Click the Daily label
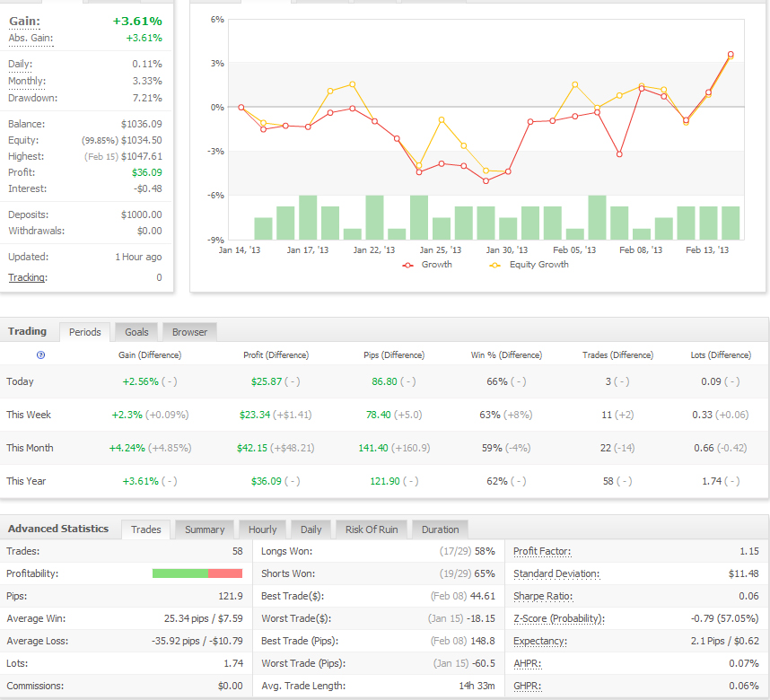The height and width of the screenshot is (700, 770). [20, 64]
